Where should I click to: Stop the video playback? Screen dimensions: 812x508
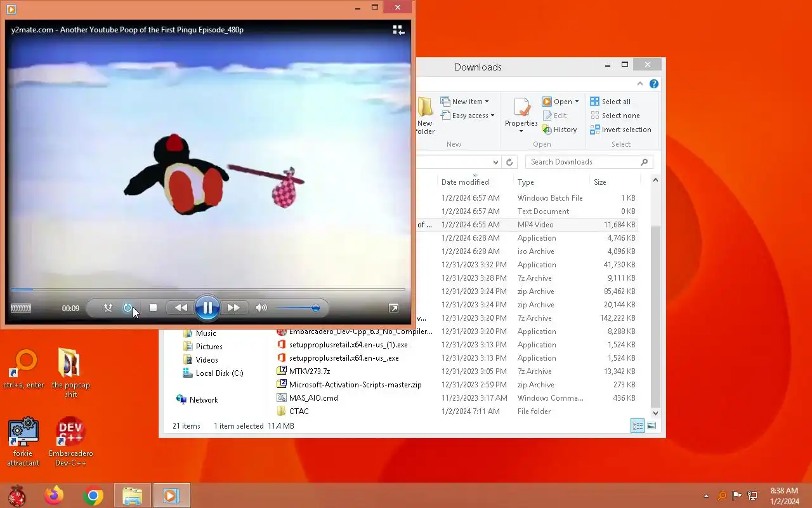pyautogui.click(x=153, y=308)
